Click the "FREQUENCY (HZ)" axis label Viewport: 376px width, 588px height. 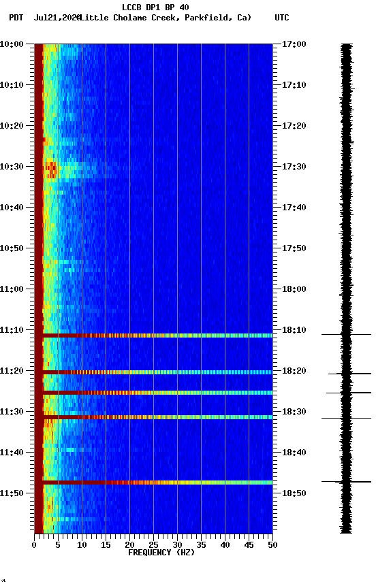[161, 553]
